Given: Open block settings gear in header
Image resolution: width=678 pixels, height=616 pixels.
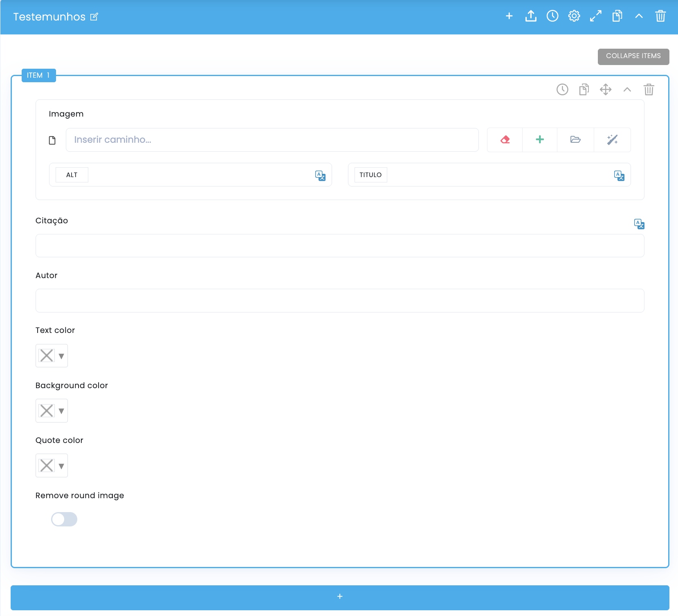Looking at the screenshot, I should 574,16.
